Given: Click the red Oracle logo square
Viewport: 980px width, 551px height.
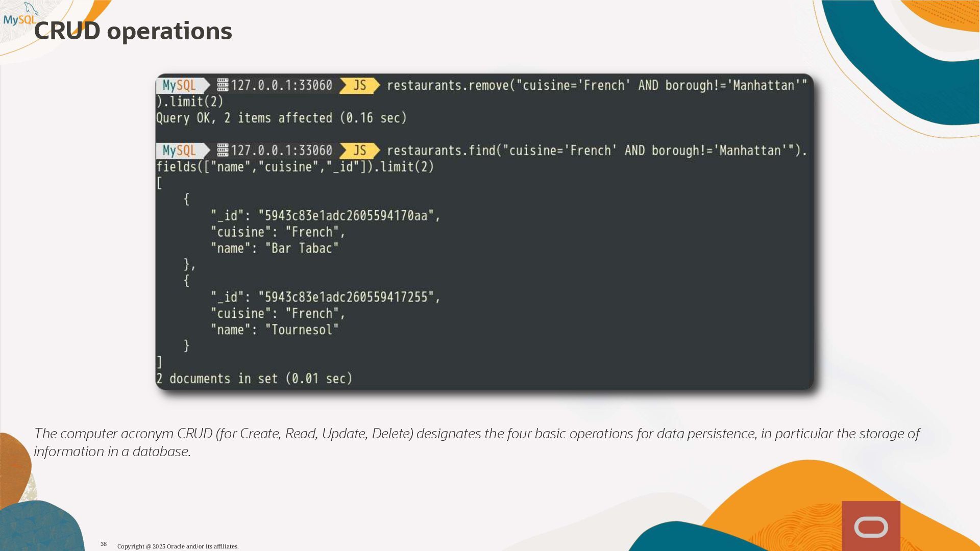Looking at the screenshot, I should point(871,526).
